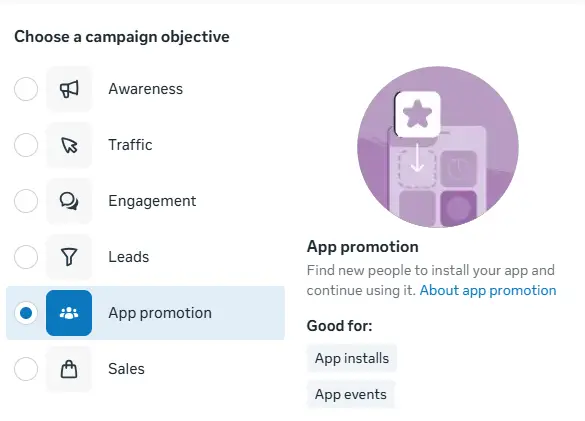Click the Engagement objective label
The height and width of the screenshot is (421, 585).
(152, 201)
